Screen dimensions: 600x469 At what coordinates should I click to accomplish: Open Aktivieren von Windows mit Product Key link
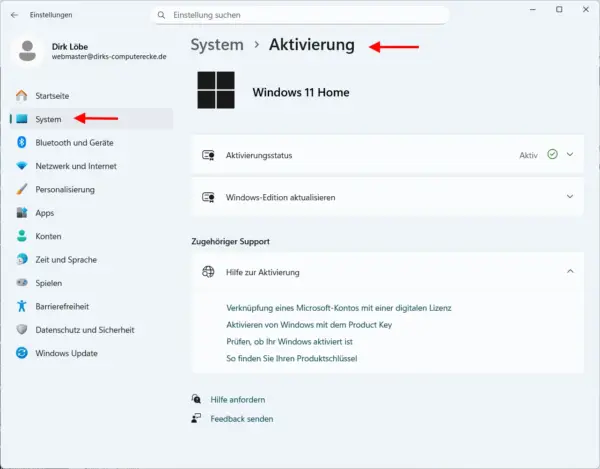click(309, 325)
